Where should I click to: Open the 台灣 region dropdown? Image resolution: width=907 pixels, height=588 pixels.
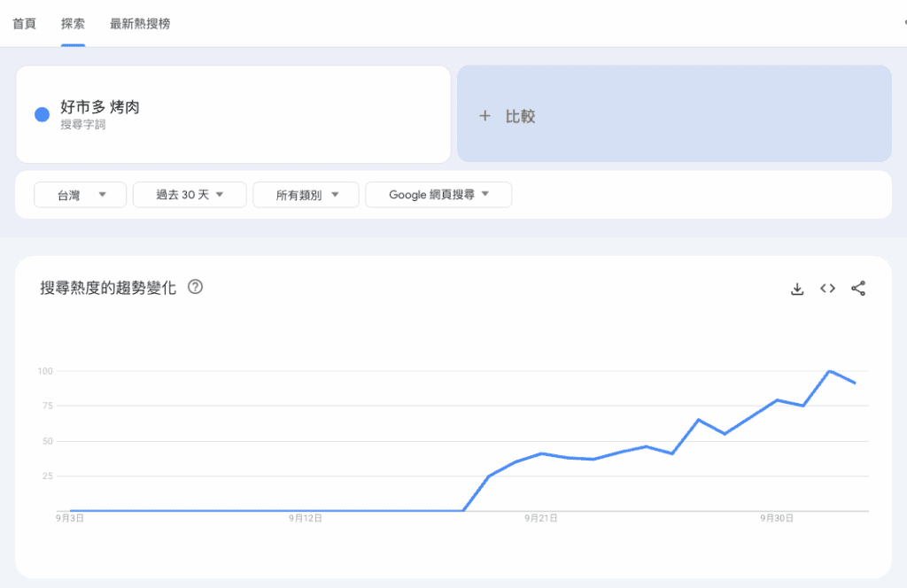click(x=81, y=195)
